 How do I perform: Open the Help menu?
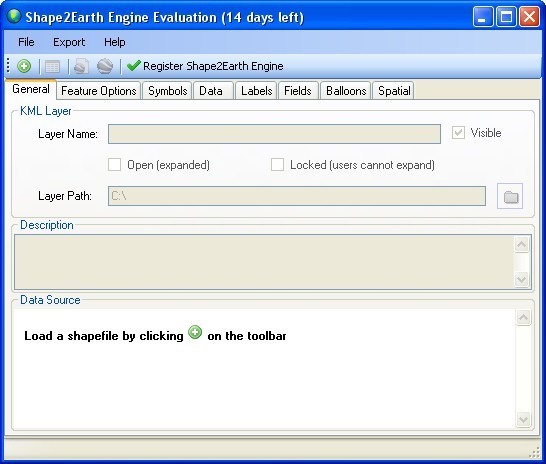click(115, 42)
